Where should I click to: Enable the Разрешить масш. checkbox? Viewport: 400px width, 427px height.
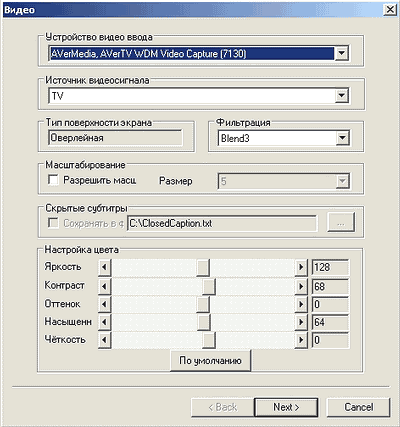click(x=53, y=180)
